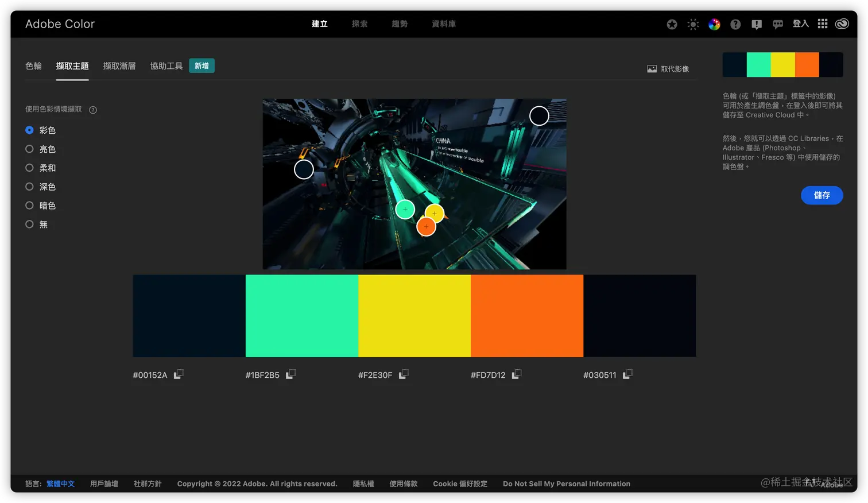The image size is (868, 503).
Task: Select the orange #FD7D12 large swatch
Action: pos(527,316)
